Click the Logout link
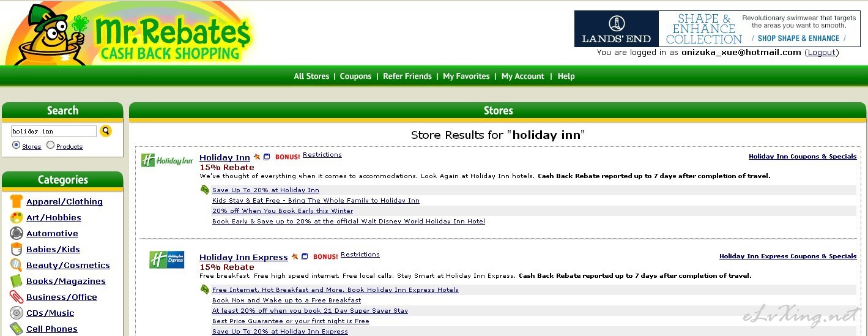The image size is (868, 336). [822, 53]
